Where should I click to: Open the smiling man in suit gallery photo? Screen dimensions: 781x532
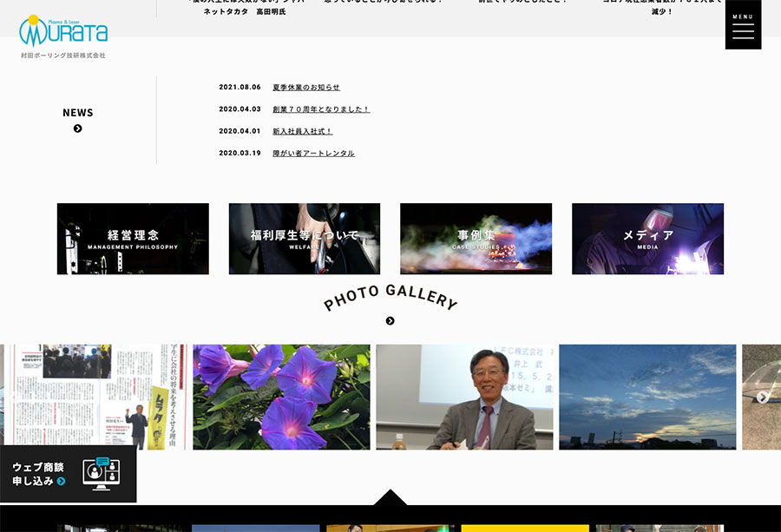pyautogui.click(x=464, y=397)
